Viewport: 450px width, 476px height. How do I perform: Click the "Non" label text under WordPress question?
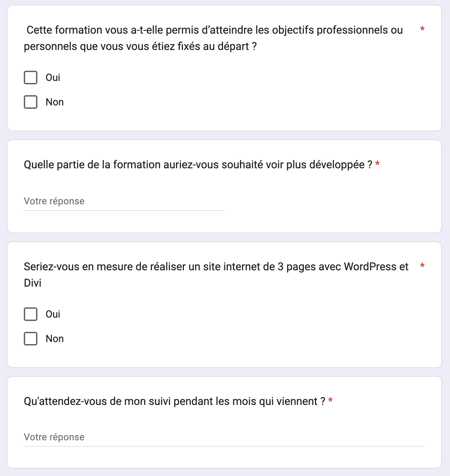coord(55,339)
